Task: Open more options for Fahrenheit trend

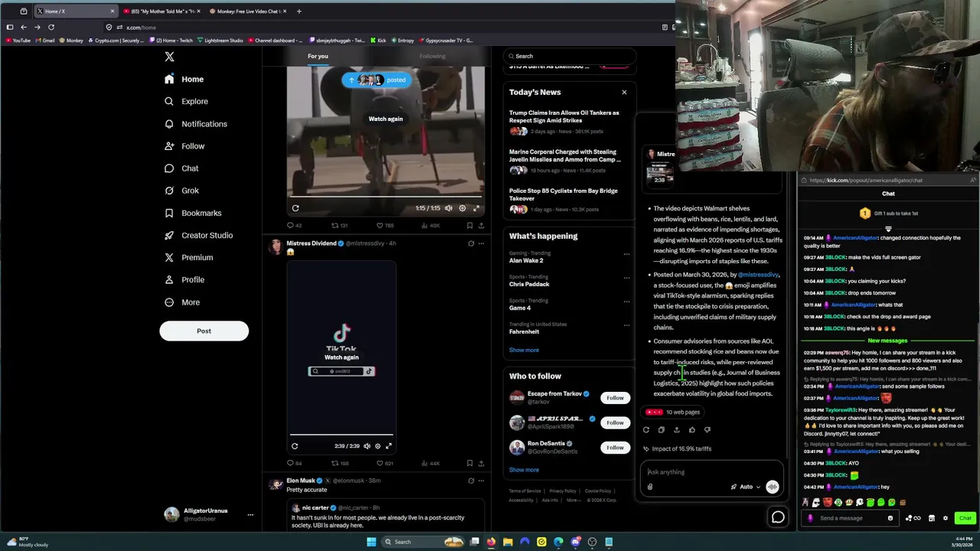Action: coord(626,325)
